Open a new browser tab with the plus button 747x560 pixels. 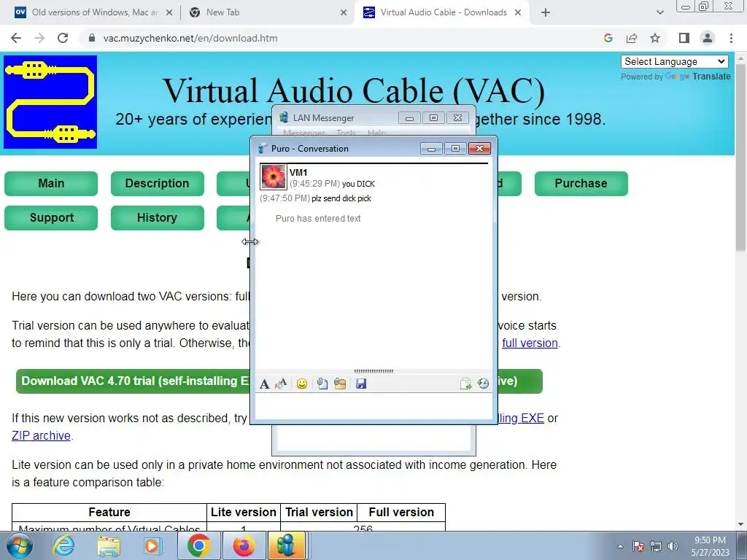point(546,13)
